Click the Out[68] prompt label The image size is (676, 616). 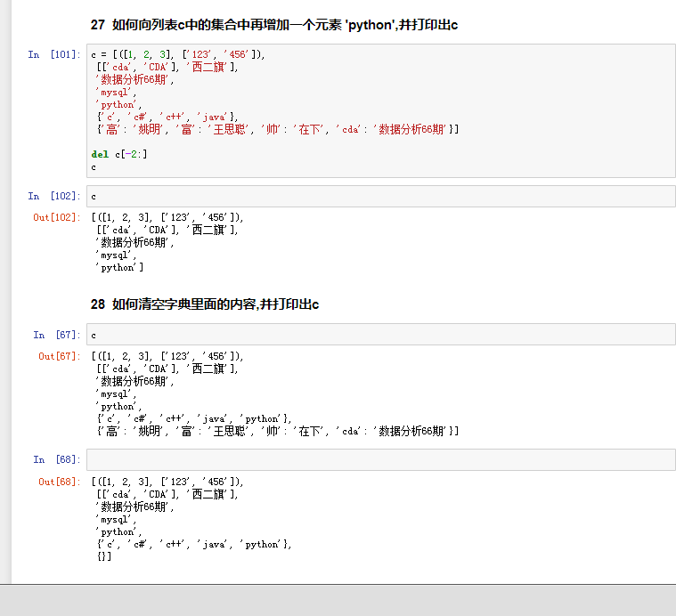click(60, 482)
